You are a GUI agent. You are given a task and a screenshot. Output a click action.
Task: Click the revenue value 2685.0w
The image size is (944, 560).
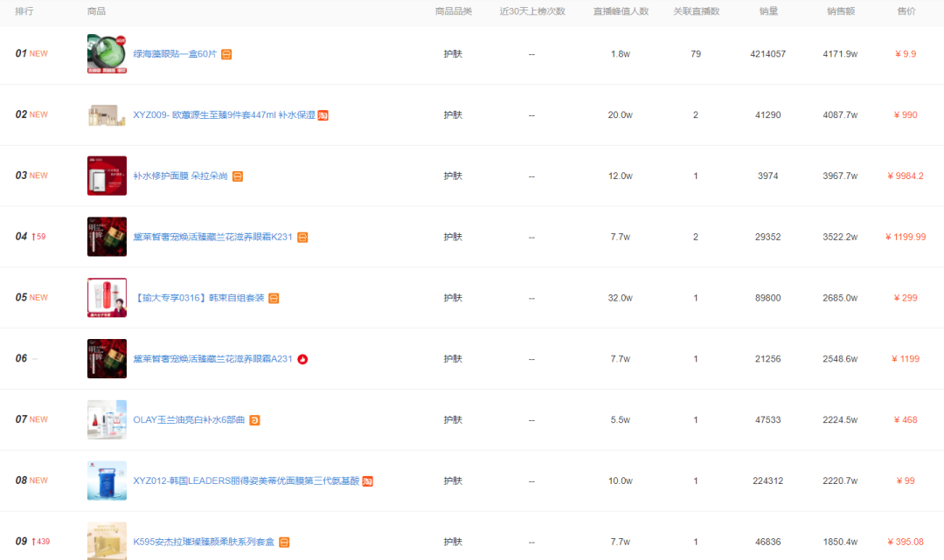tap(841, 298)
